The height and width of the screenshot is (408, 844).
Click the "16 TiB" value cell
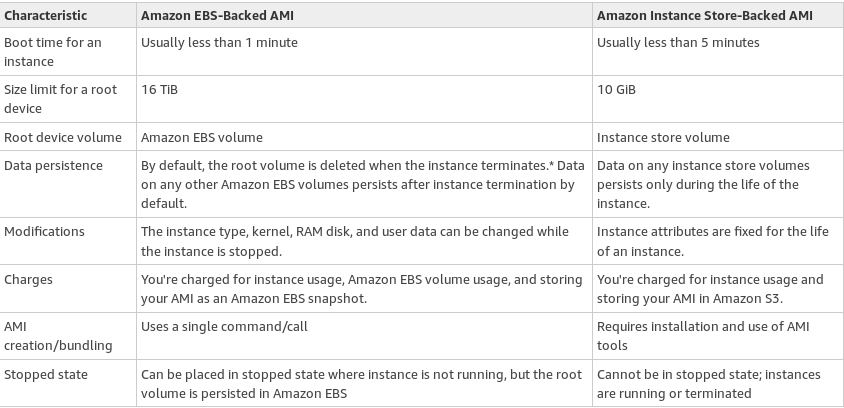pos(160,89)
